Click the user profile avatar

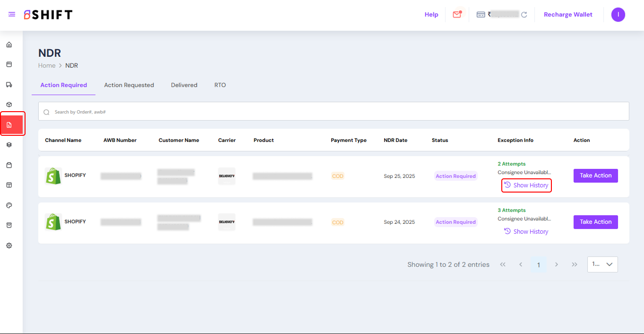(618, 15)
